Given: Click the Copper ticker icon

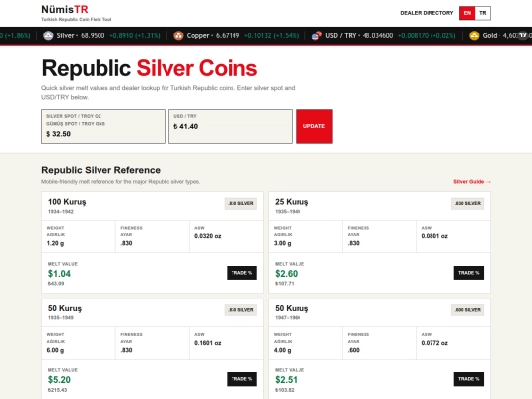Looking at the screenshot, I should pos(178,35).
